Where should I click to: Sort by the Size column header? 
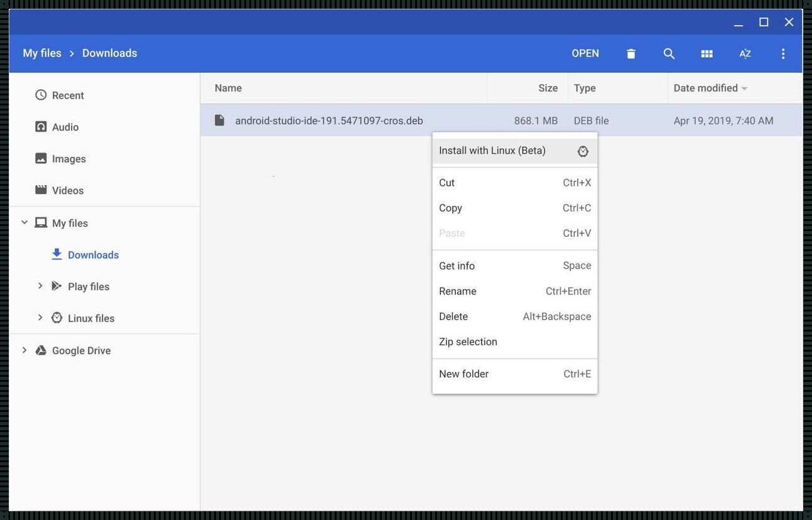coord(548,88)
